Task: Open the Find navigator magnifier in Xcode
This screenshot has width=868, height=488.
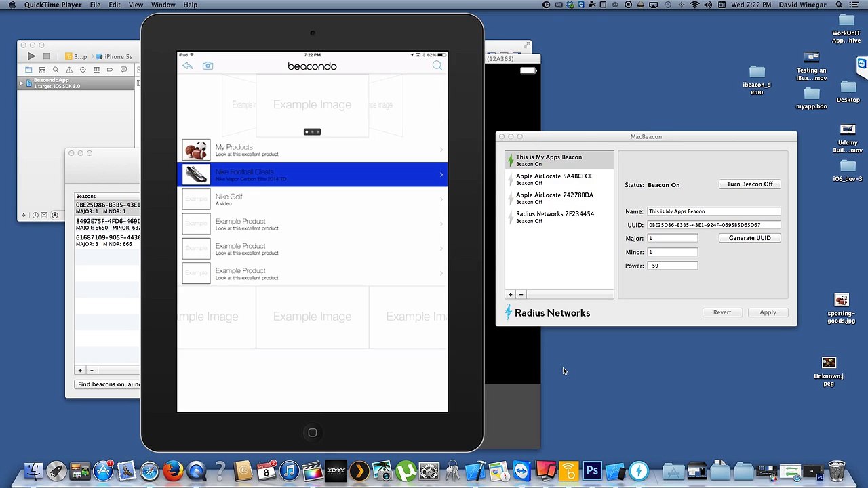Action: [56, 70]
